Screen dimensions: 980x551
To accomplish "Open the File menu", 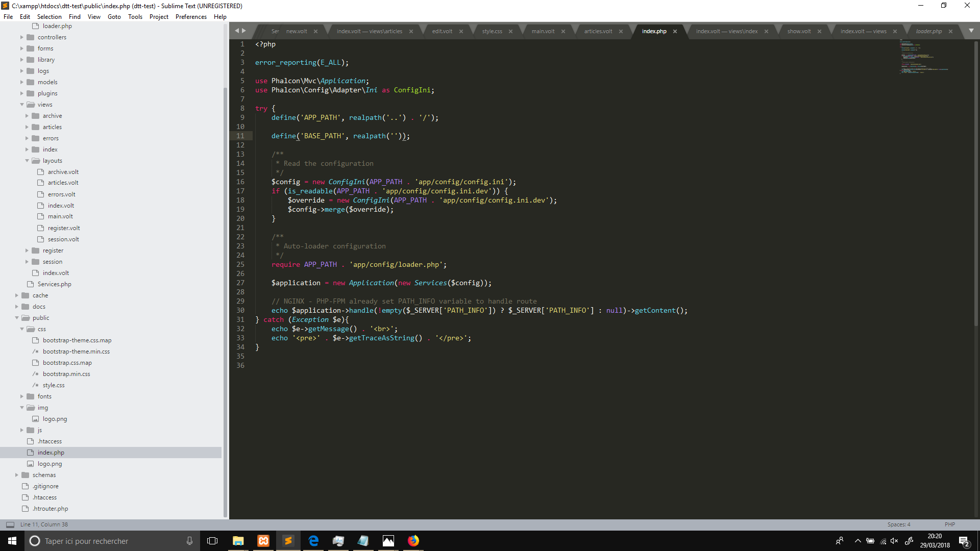I will point(8,17).
